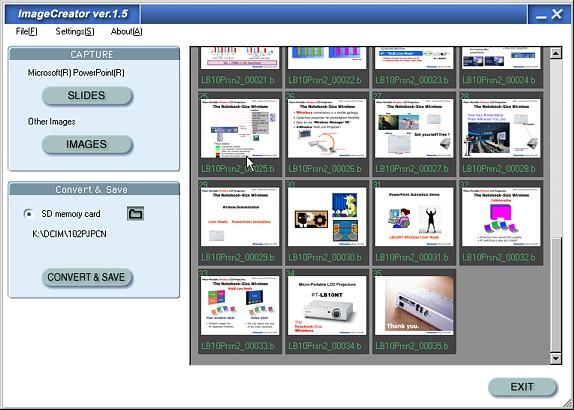This screenshot has width=574, height=410.
Task: Click the LB10Prsn2_00033 filename label
Action: [x=238, y=346]
